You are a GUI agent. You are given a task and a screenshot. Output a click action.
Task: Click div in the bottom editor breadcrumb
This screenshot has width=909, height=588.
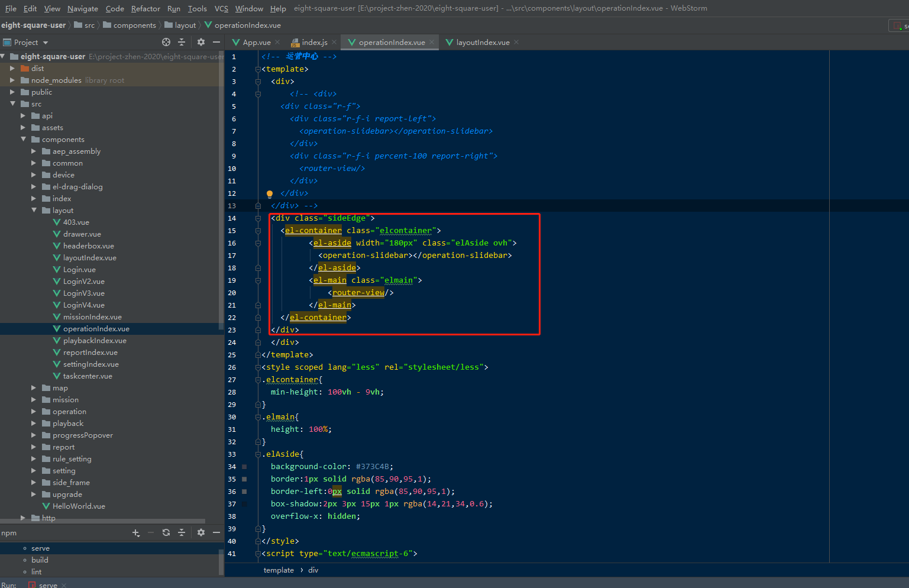tap(313, 570)
